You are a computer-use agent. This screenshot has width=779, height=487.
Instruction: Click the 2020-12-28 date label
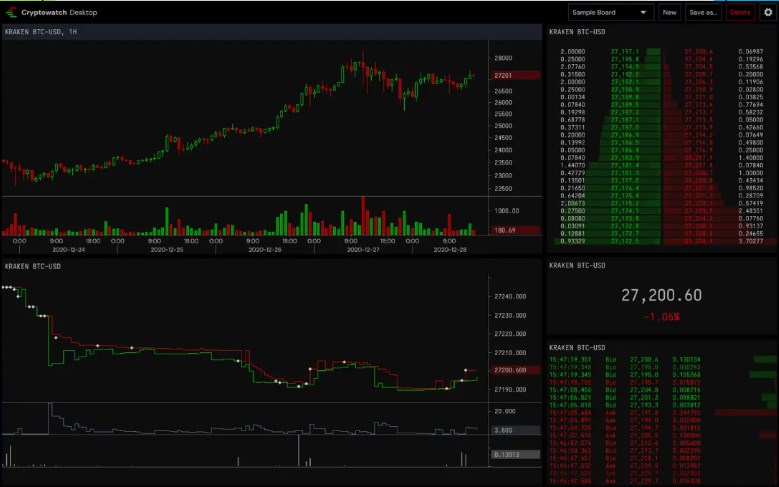pos(450,249)
